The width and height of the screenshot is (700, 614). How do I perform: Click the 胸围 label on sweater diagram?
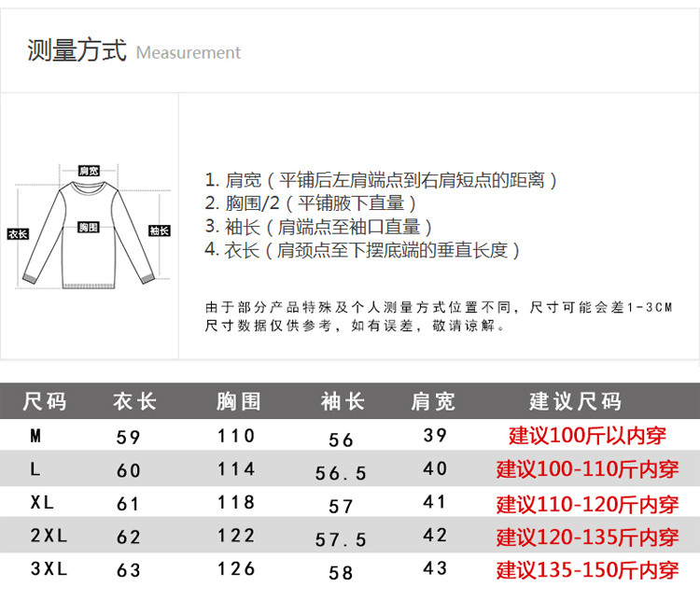[89, 228]
